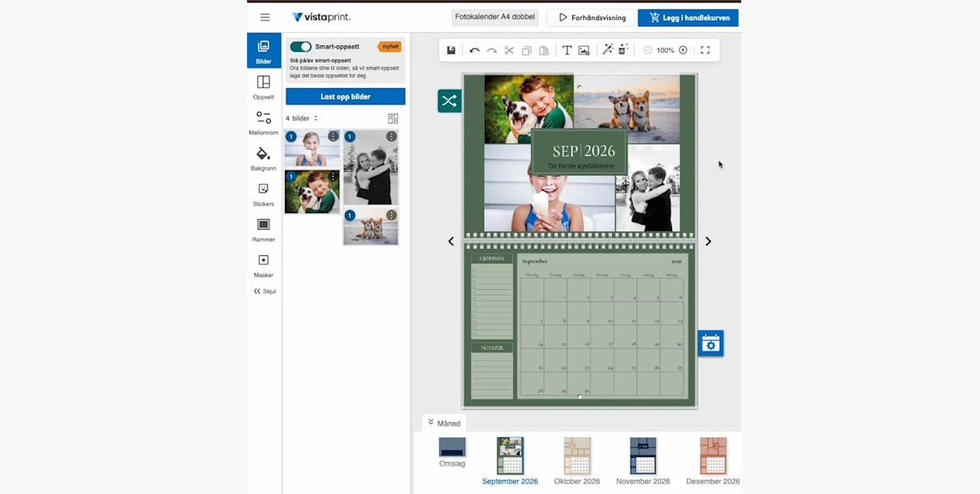
Task: Click Last opp bilder button
Action: click(x=345, y=96)
